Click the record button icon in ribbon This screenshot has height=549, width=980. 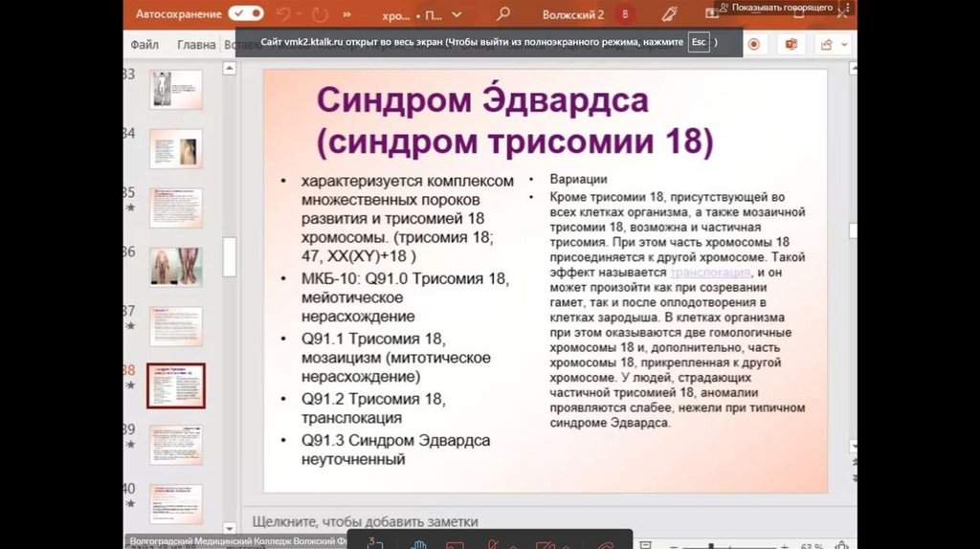(754, 44)
